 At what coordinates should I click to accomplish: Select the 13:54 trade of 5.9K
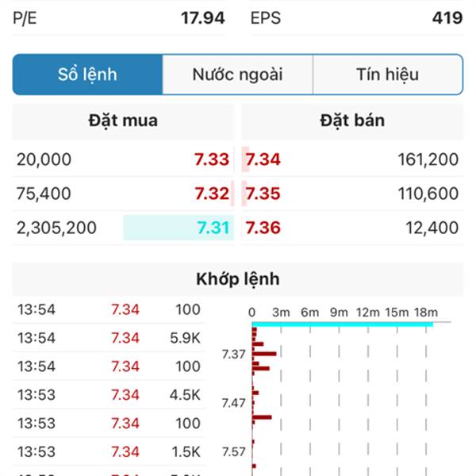click(109, 338)
